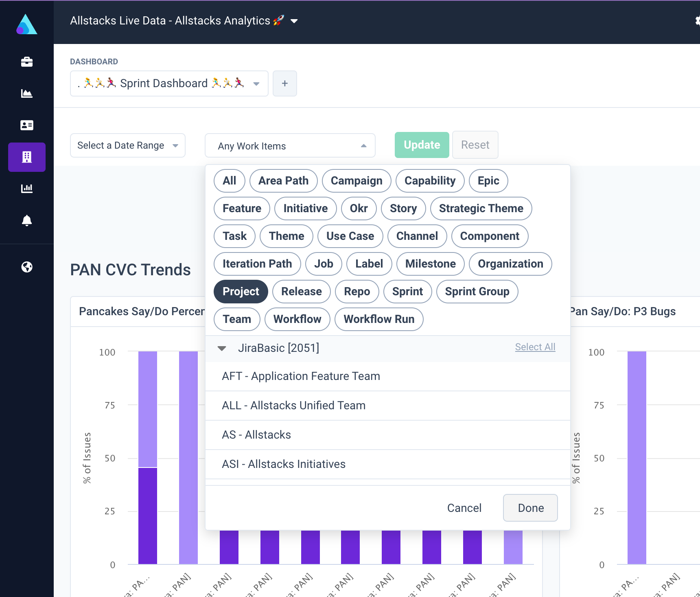
Task: Select the Component chip
Action: pos(490,236)
